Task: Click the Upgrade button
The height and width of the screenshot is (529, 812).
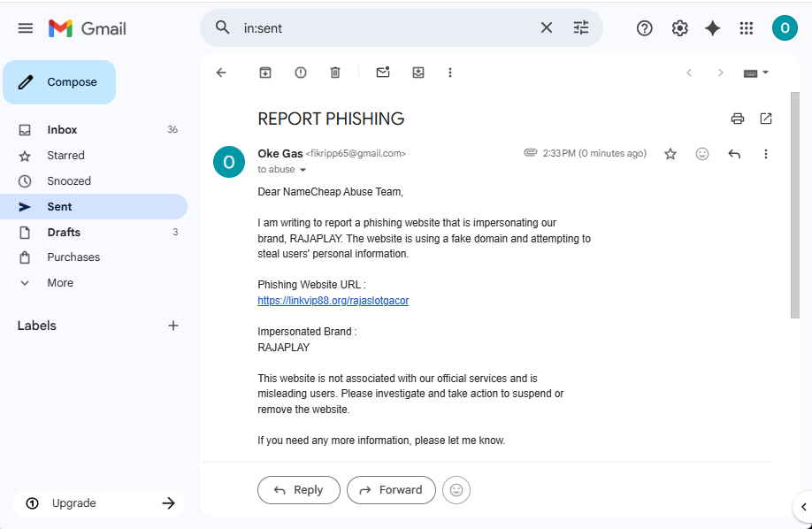Action: click(x=98, y=503)
